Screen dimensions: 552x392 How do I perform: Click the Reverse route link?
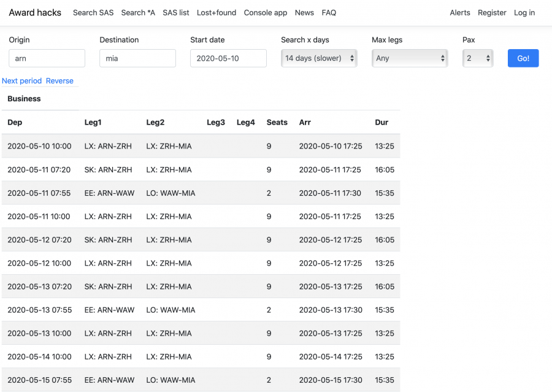[x=59, y=81]
